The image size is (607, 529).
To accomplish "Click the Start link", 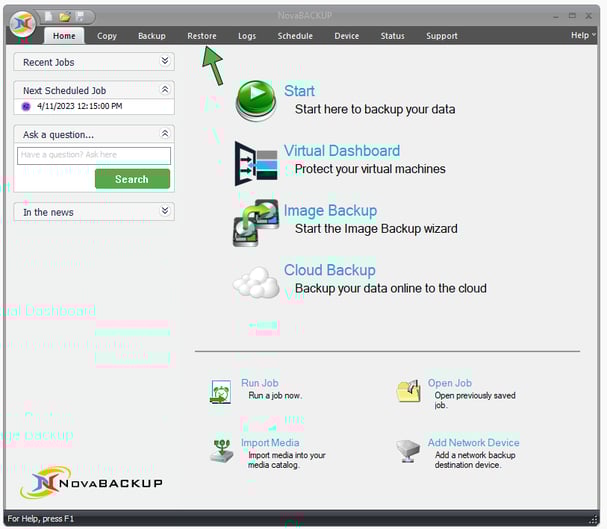I will point(299,91).
